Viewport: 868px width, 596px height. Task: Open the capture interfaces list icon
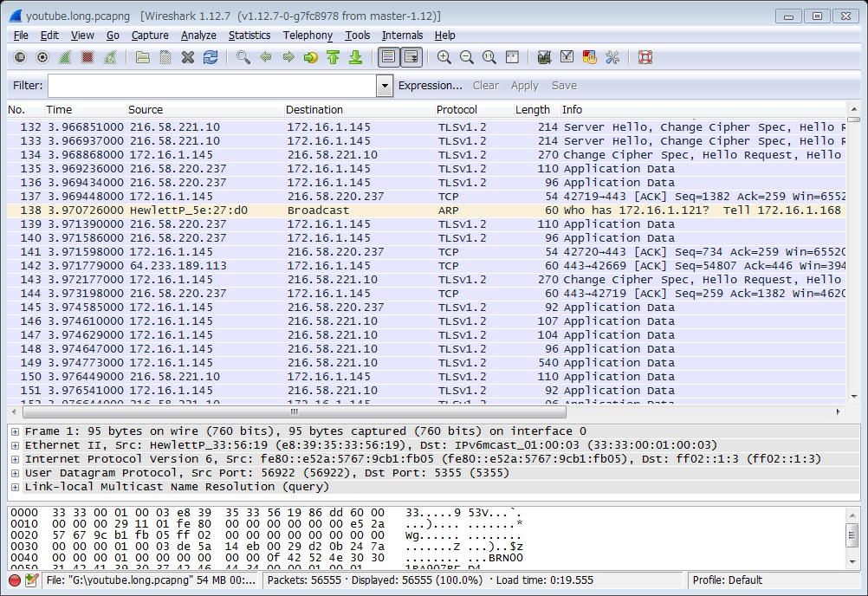click(20, 57)
